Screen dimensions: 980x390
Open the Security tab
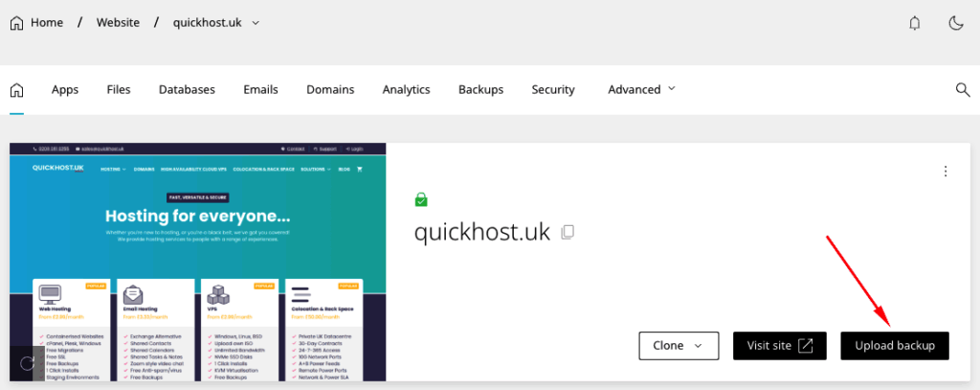(553, 89)
